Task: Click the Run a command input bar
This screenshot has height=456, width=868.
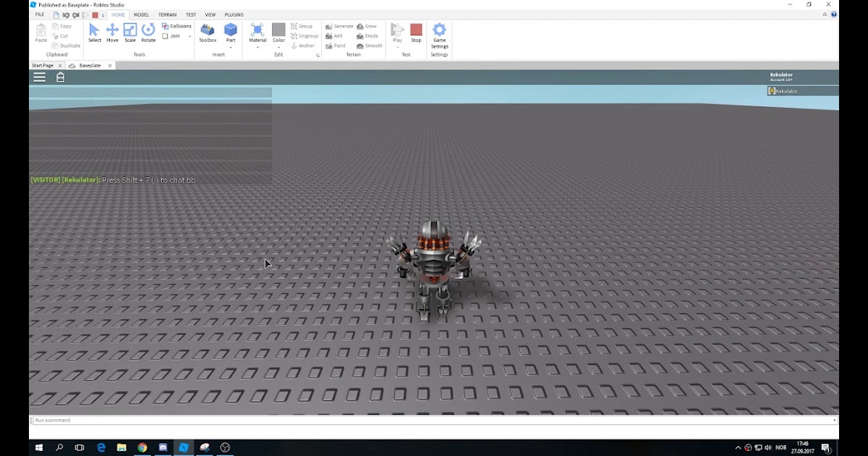Action: (433, 420)
